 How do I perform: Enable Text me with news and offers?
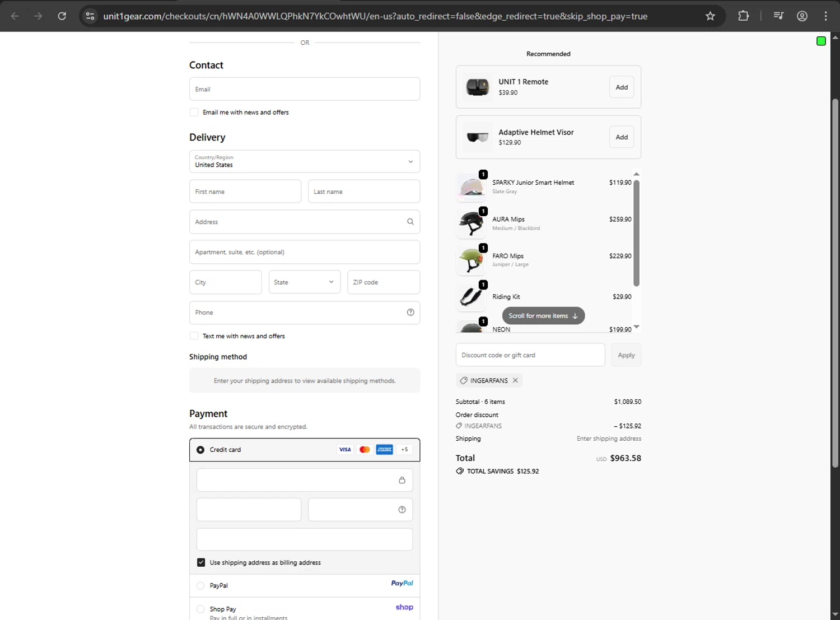(x=194, y=336)
